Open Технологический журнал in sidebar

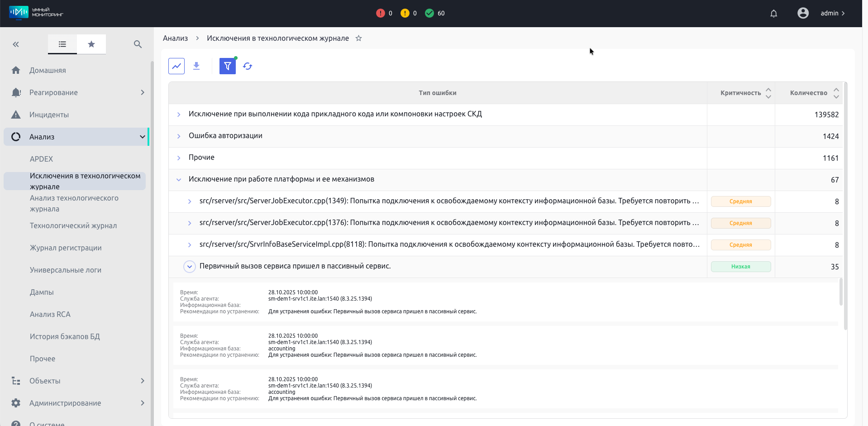pyautogui.click(x=73, y=225)
